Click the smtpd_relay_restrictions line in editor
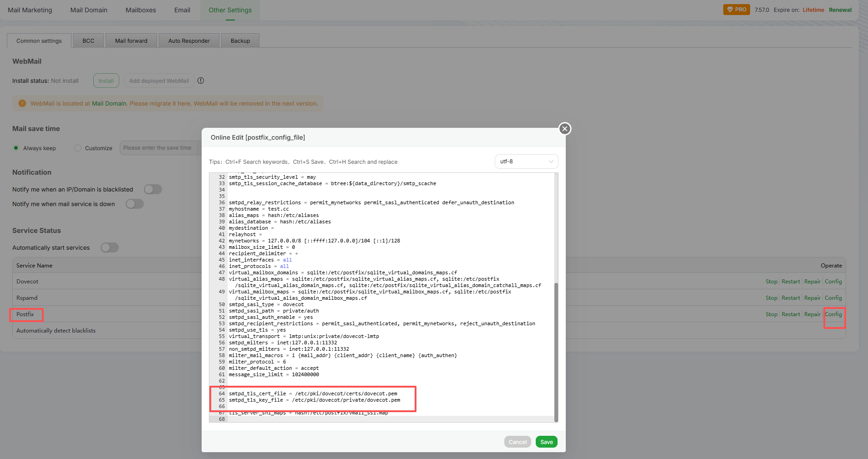This screenshot has width=868, height=459. [x=371, y=202]
